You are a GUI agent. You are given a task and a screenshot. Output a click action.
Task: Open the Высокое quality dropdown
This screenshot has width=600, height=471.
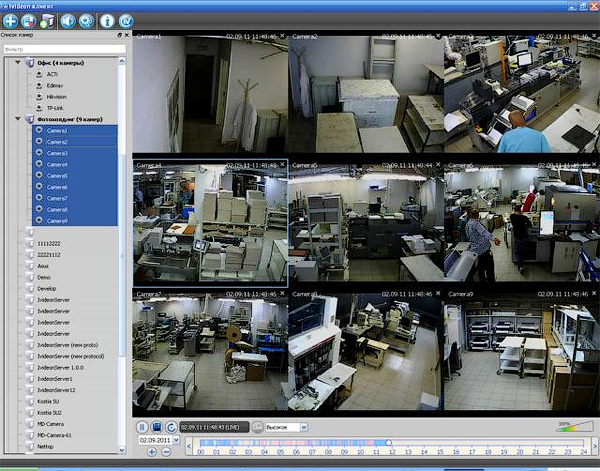point(303,427)
